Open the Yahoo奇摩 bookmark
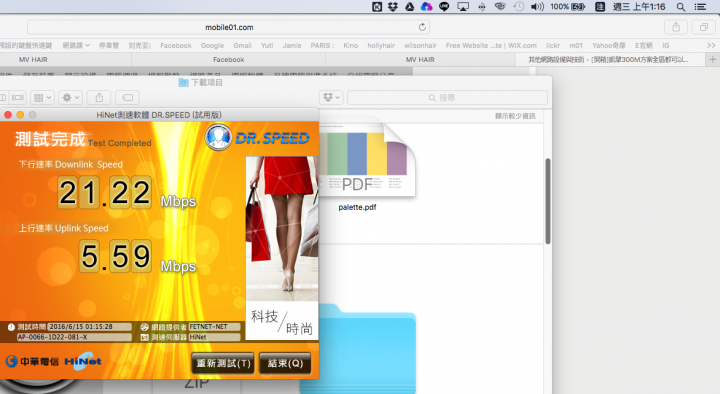This screenshot has height=394, width=720. tap(608, 45)
